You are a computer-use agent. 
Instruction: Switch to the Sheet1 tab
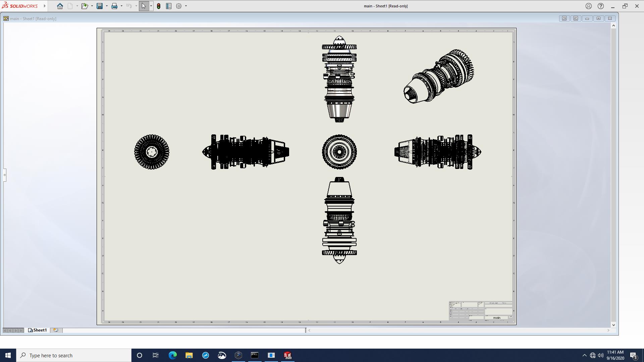tap(38, 330)
